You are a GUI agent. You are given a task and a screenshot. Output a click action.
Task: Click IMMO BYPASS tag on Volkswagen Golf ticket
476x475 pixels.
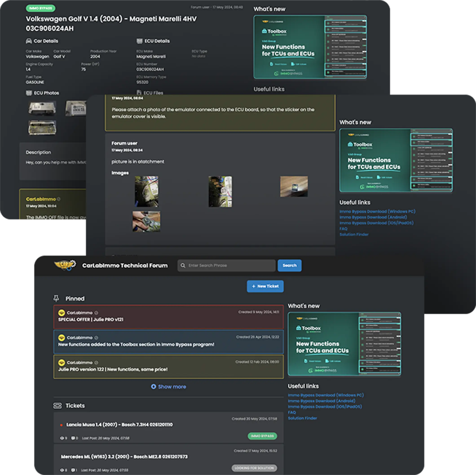(40, 8)
